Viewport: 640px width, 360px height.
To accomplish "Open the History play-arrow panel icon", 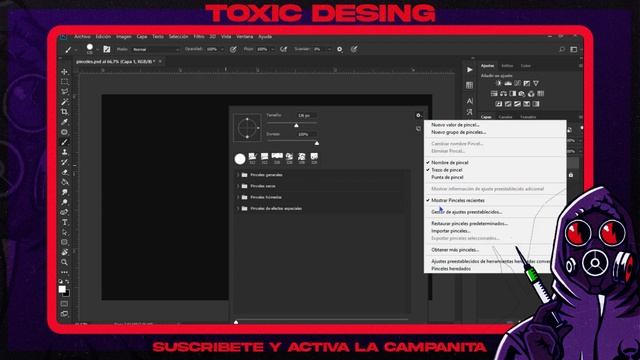I will (x=469, y=70).
